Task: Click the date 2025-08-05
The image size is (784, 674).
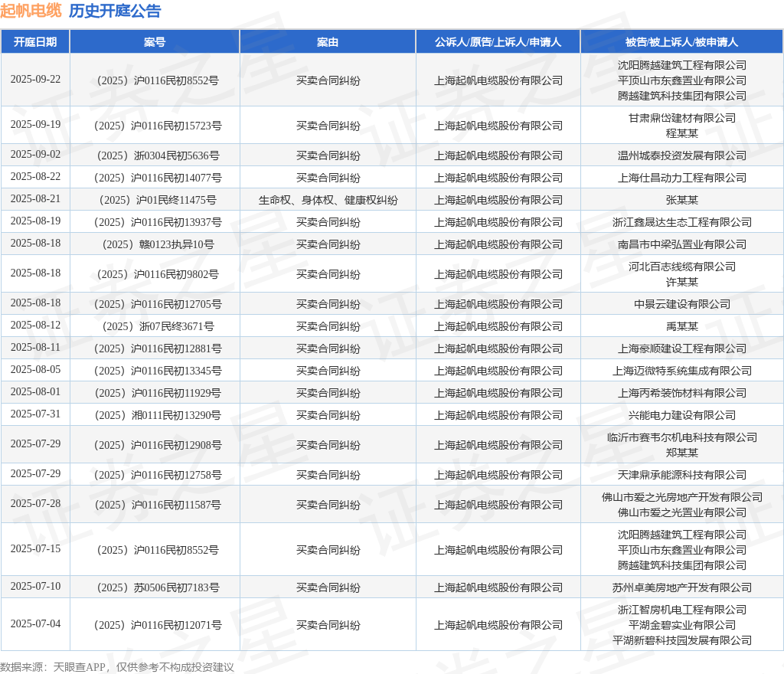Action: (35, 369)
